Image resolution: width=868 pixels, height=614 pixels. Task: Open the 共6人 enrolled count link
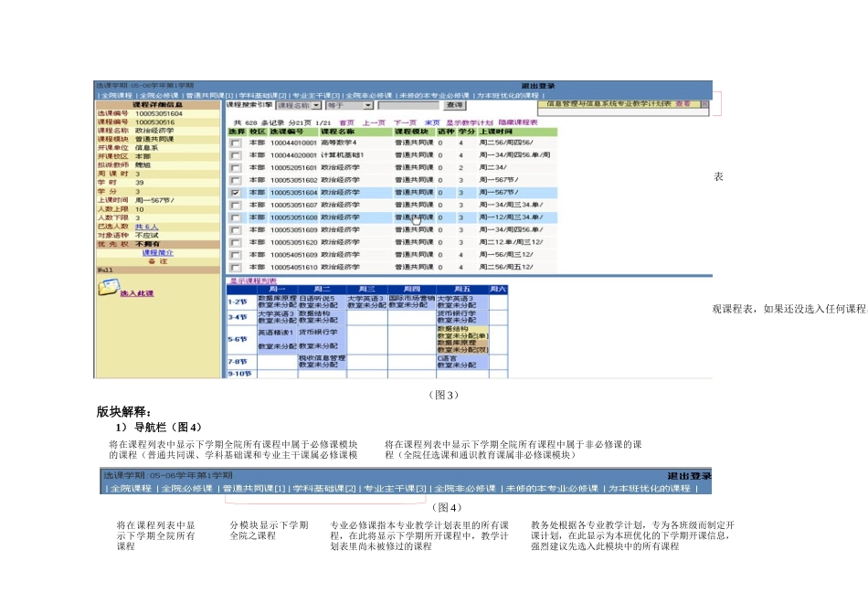pos(147,227)
